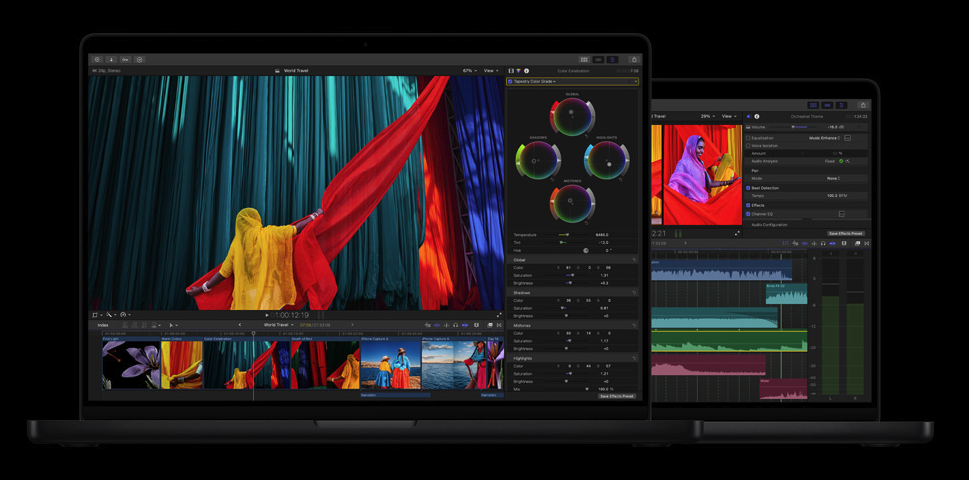
Task: Enable the Equalization checkbox
Action: (x=748, y=138)
